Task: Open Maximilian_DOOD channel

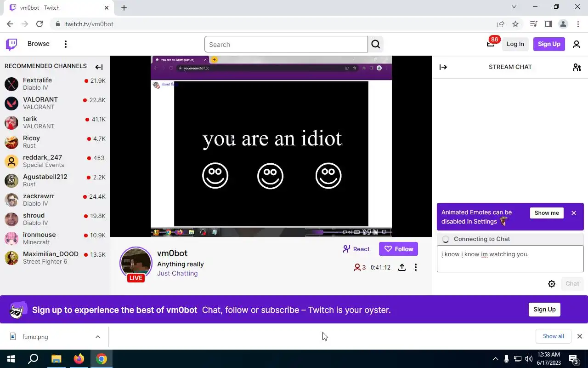Action: [55, 258]
